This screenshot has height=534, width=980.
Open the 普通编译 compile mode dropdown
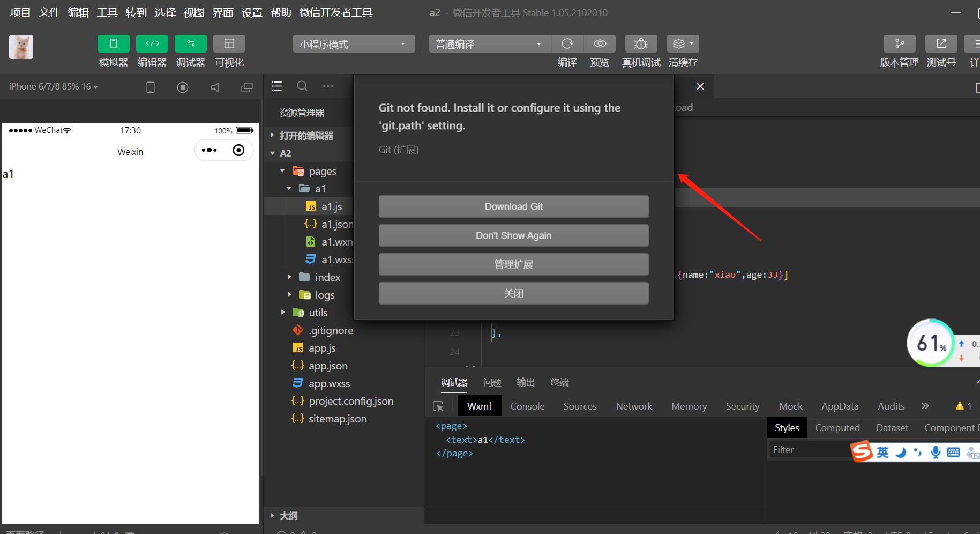(490, 44)
